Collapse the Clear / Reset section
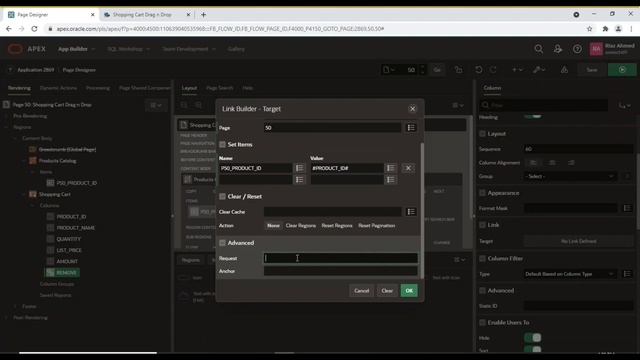Screen dimensions: 640x360 pos(222,196)
